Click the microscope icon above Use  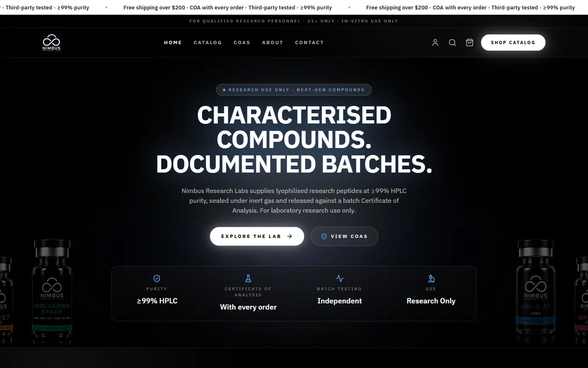coord(431,278)
